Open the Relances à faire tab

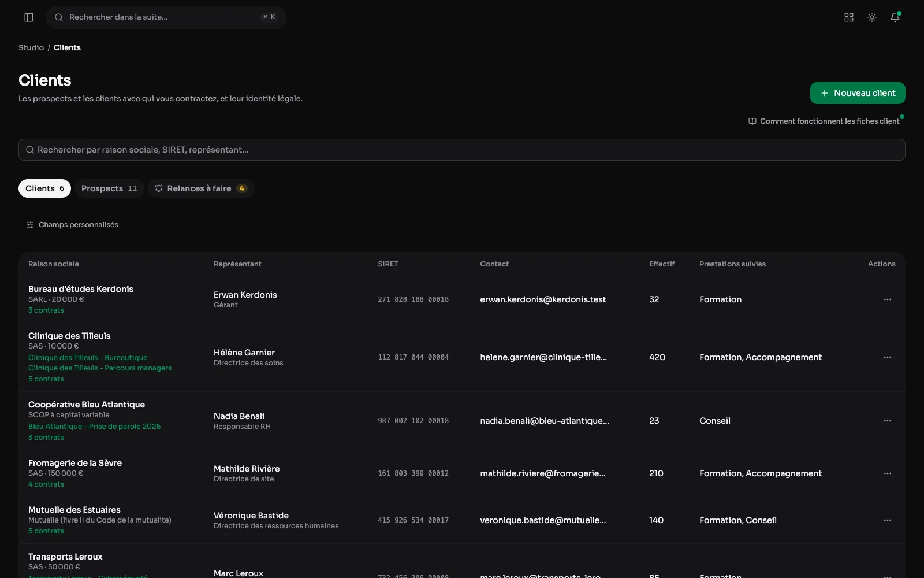coord(201,188)
